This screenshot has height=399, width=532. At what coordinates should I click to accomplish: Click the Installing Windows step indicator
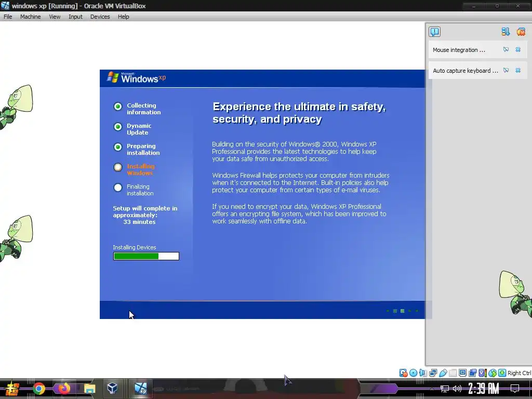pos(118,167)
